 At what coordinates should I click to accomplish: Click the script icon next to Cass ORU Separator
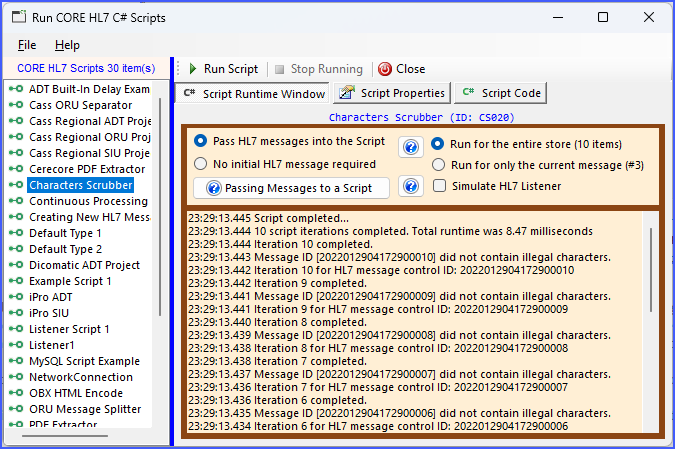pyautogui.click(x=16, y=105)
